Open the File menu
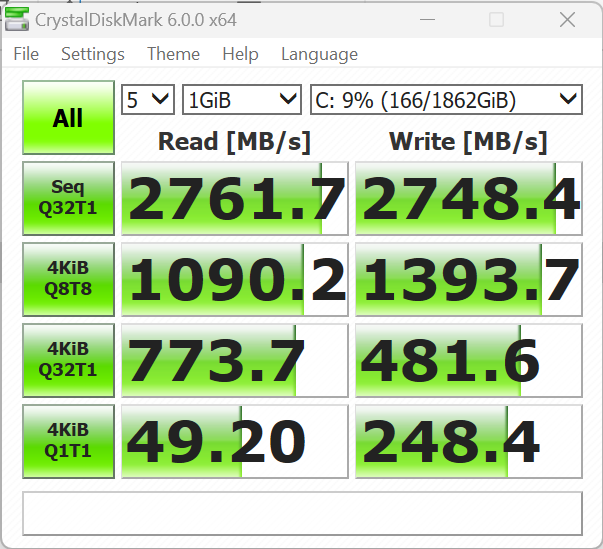The height and width of the screenshot is (549, 603). 26,54
